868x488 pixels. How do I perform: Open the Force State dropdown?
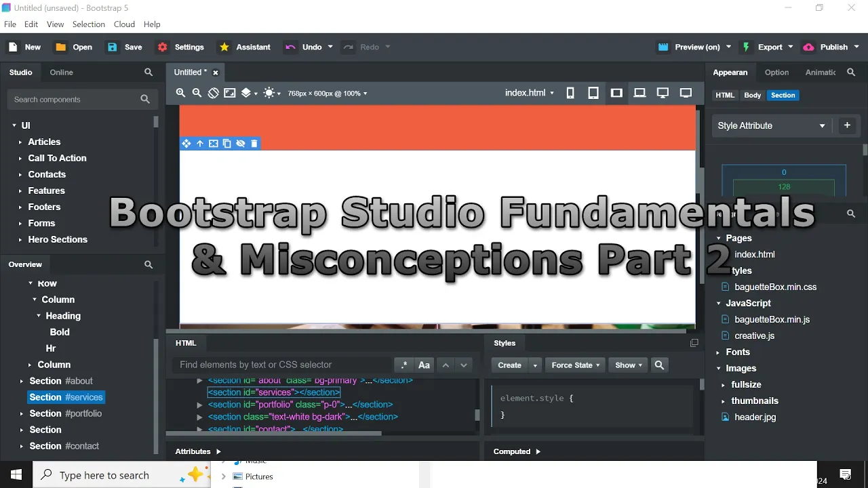point(576,365)
